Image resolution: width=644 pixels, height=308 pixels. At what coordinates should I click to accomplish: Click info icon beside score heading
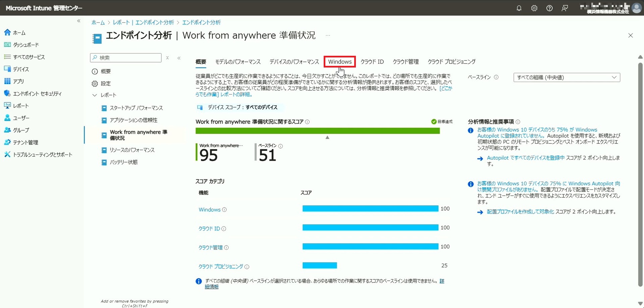[x=307, y=122]
